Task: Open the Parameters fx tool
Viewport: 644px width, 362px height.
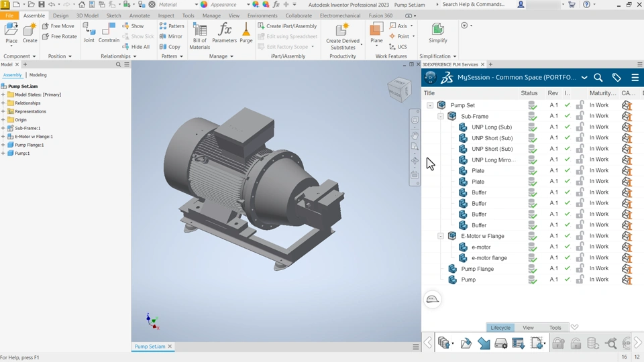Action: coord(225,30)
